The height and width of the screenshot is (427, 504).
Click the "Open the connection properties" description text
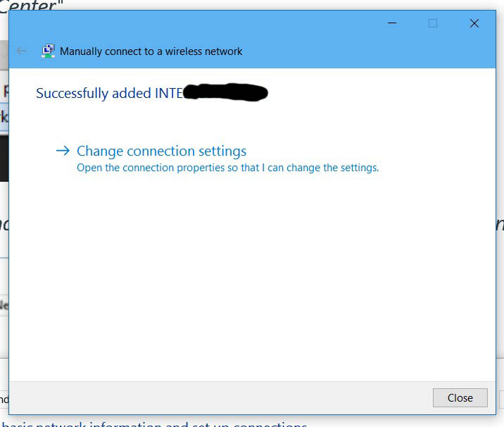click(227, 168)
